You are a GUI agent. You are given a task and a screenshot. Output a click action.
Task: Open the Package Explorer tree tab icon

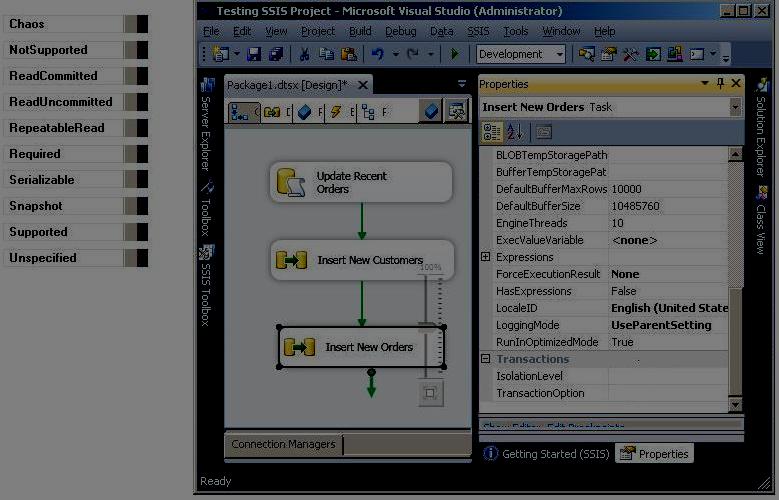[368, 112]
